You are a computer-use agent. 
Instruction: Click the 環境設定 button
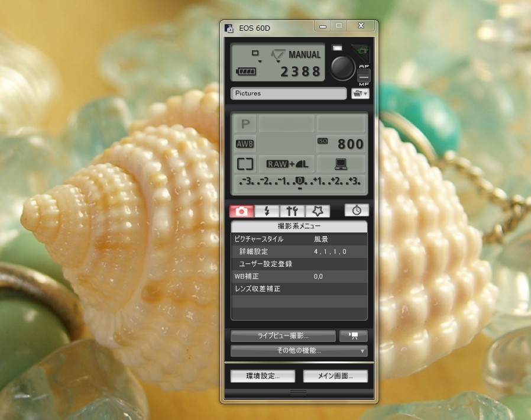(x=263, y=376)
